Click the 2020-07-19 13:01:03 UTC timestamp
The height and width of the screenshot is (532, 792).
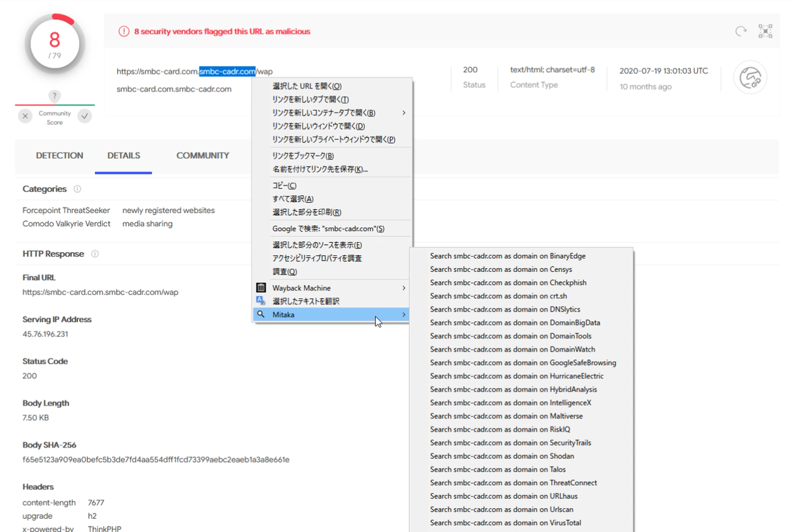(663, 71)
